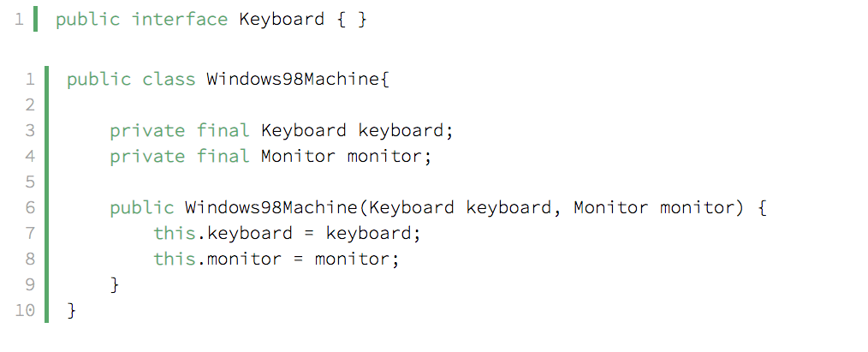This screenshot has height=352, width=868.
Task: Click 'Monitor' type on line 4
Action: click(298, 156)
